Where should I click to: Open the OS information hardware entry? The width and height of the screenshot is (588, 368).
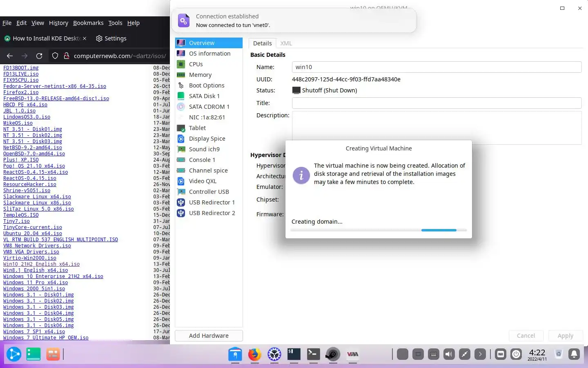(209, 54)
